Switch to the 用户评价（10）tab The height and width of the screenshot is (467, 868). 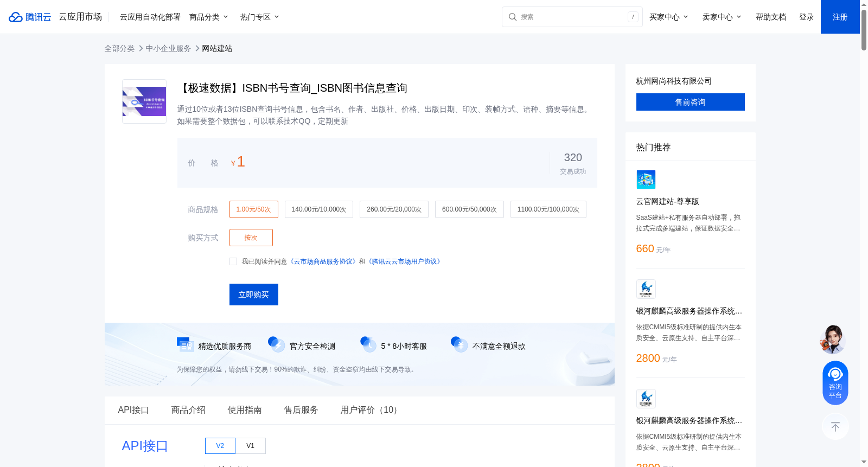pyautogui.click(x=371, y=410)
